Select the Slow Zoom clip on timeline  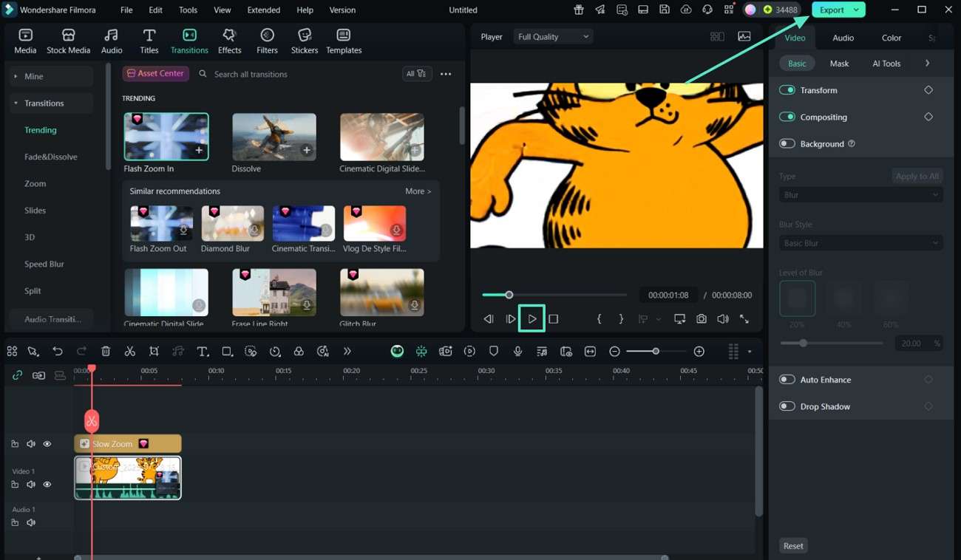pyautogui.click(x=127, y=444)
